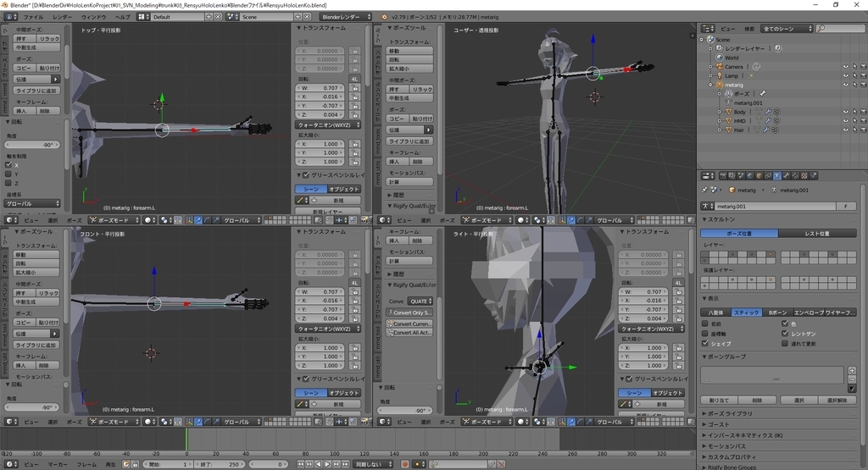868x470 pixels.
Task: Select the Lamp object icon in outliner
Action: click(x=718, y=75)
